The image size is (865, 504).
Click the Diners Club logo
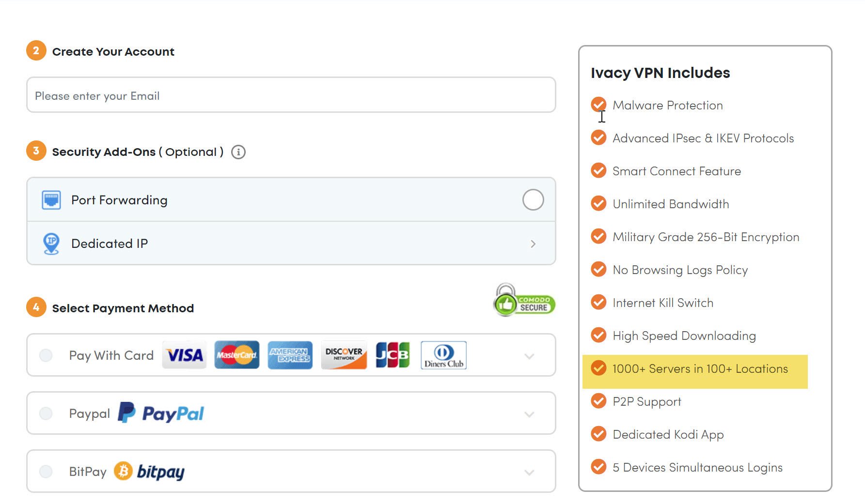pos(443,355)
